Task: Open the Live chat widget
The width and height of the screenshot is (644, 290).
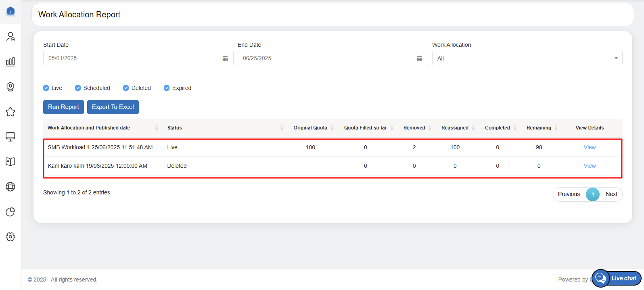Action: (x=617, y=278)
